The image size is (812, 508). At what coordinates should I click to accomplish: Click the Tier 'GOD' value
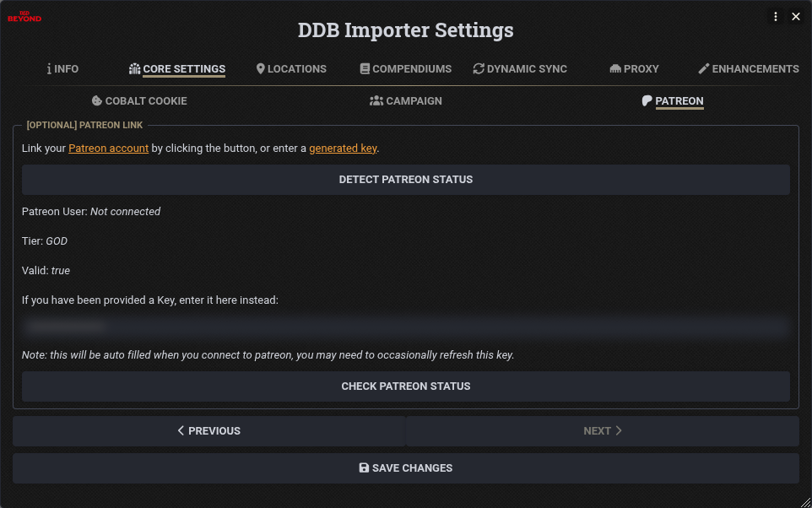coord(57,240)
